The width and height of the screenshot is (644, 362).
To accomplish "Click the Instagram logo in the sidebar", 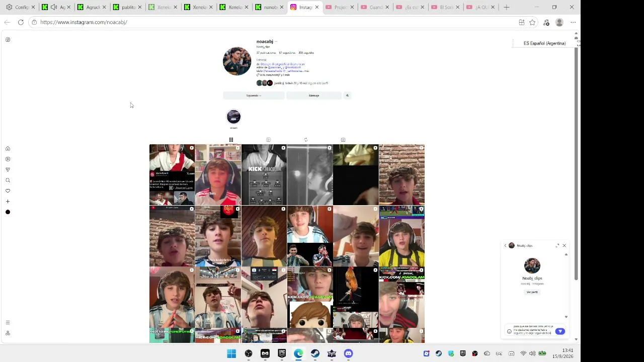I will pos(8,39).
